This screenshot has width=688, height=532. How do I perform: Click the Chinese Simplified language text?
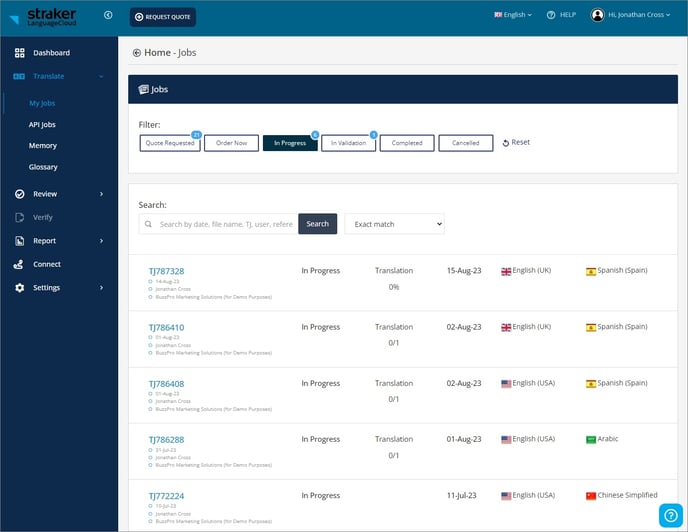click(627, 495)
